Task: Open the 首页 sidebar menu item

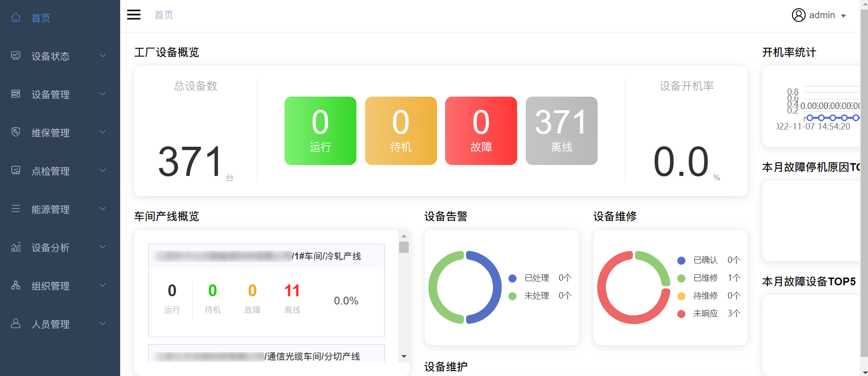Action: coord(60,18)
